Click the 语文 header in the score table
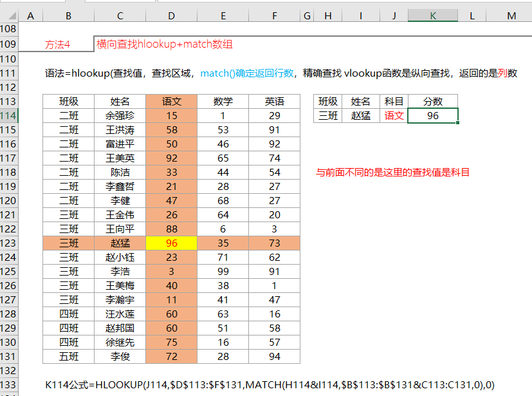Screen dimensions: 532x396 pos(171,102)
